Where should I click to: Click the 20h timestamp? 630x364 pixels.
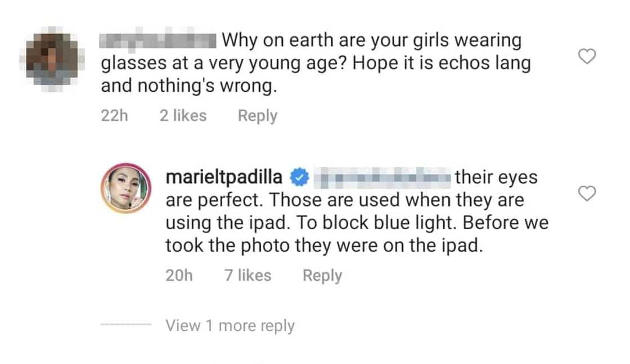pos(179,276)
